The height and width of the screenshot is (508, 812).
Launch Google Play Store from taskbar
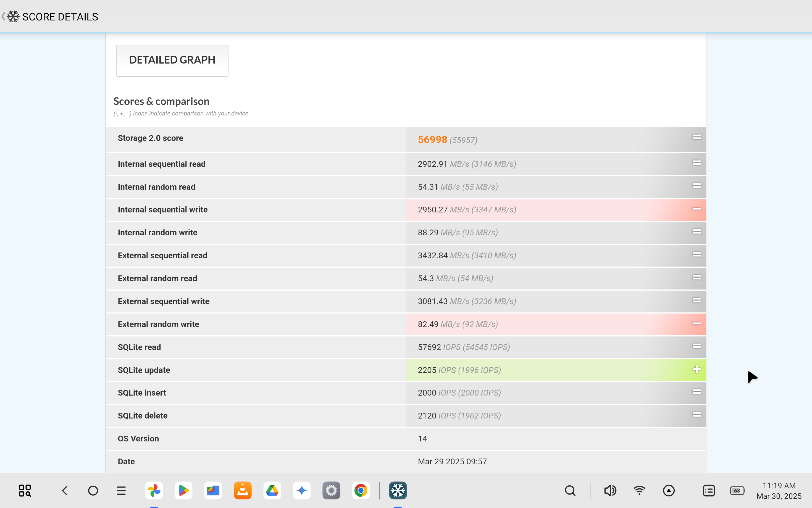click(184, 491)
